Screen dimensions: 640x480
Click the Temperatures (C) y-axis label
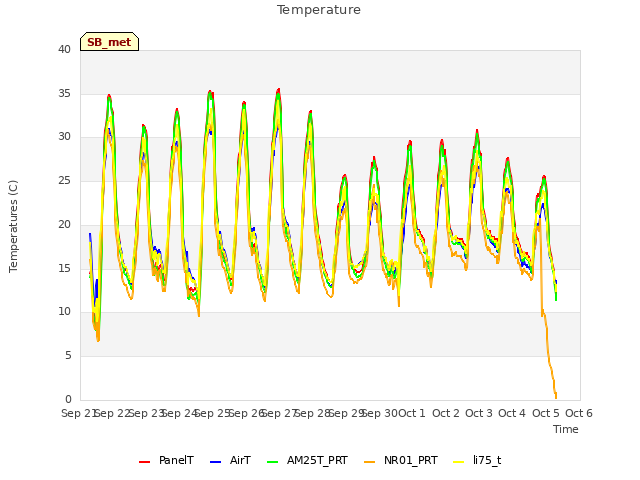13,226
